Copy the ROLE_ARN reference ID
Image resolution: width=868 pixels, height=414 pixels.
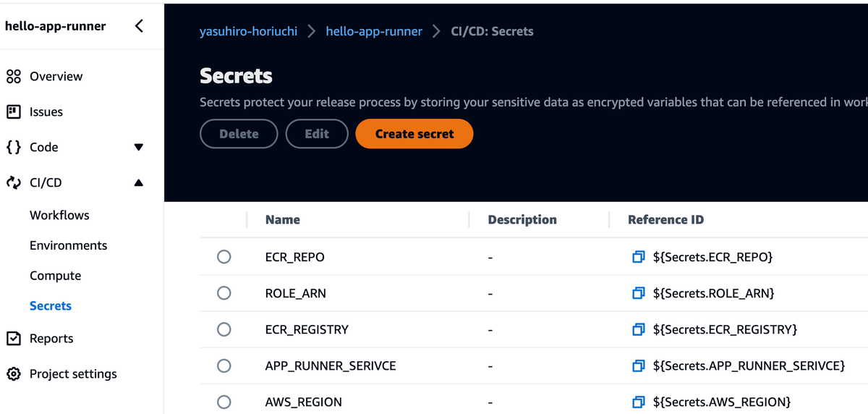pos(638,293)
